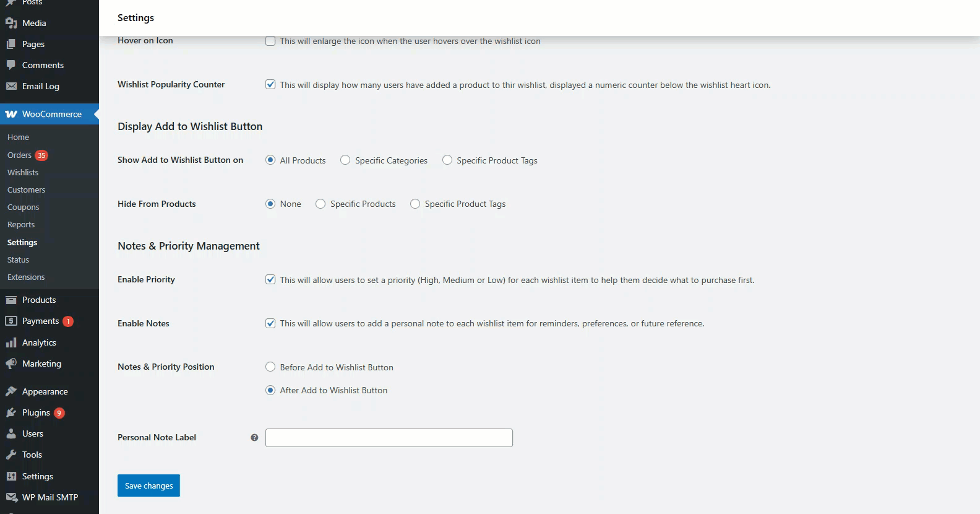This screenshot has width=980, height=514.
Task: Open the Wishlists submenu item
Action: click(23, 172)
